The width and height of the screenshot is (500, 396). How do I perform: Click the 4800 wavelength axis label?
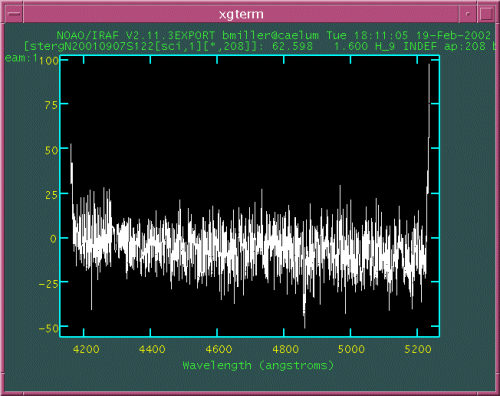point(285,349)
